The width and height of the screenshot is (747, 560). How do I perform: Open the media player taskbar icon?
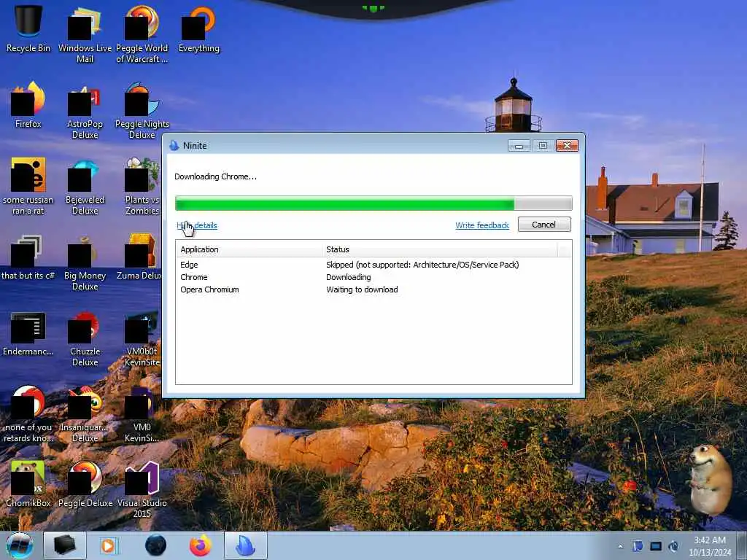click(109, 545)
